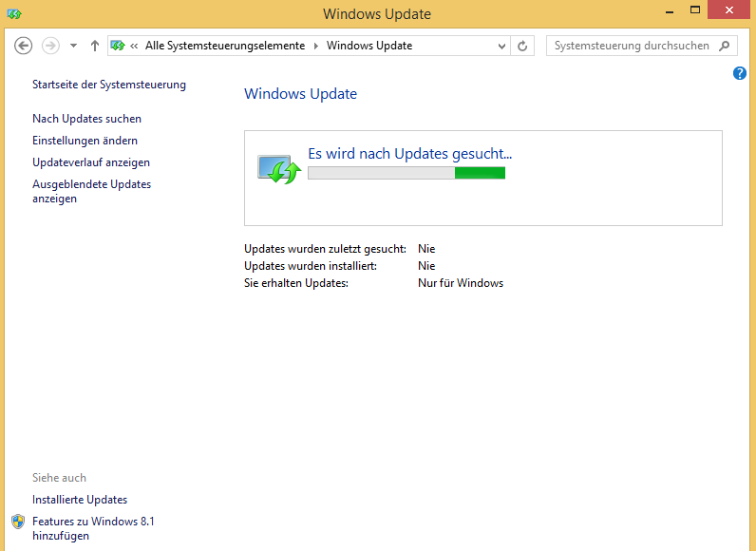Viewport: 756px width, 551px height.
Task: Select 'Alle Systemsteuerungselemente' breadcrumb
Action: pyautogui.click(x=225, y=46)
